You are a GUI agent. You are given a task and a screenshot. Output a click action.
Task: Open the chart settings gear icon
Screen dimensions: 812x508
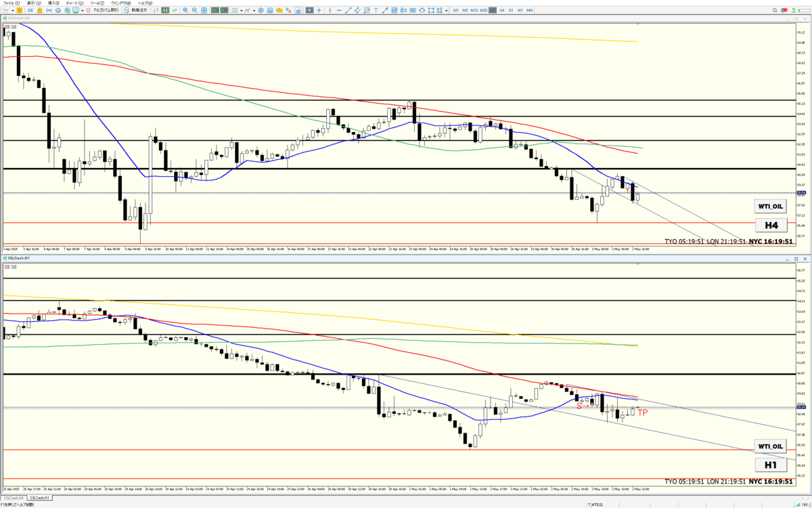tap(261, 10)
